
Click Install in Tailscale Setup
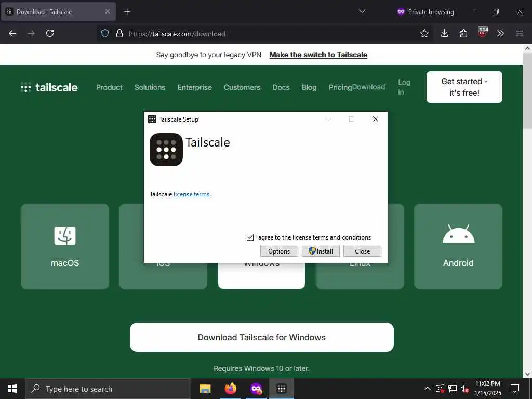pyautogui.click(x=321, y=251)
